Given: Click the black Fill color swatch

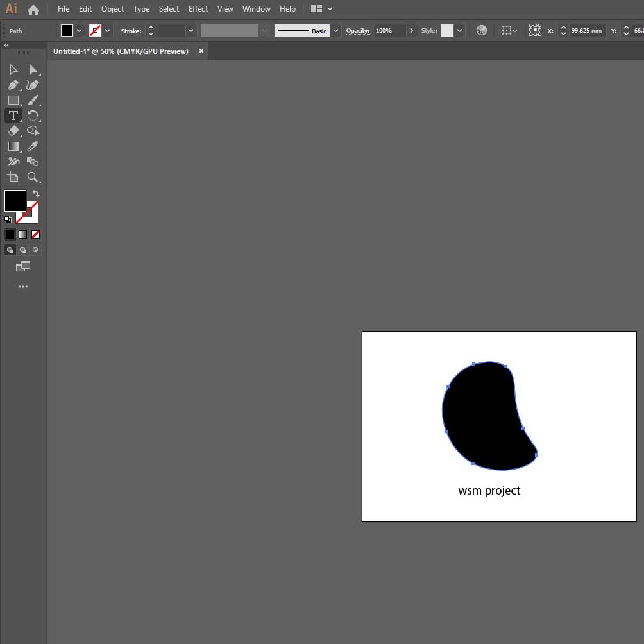Looking at the screenshot, I should 15,201.
